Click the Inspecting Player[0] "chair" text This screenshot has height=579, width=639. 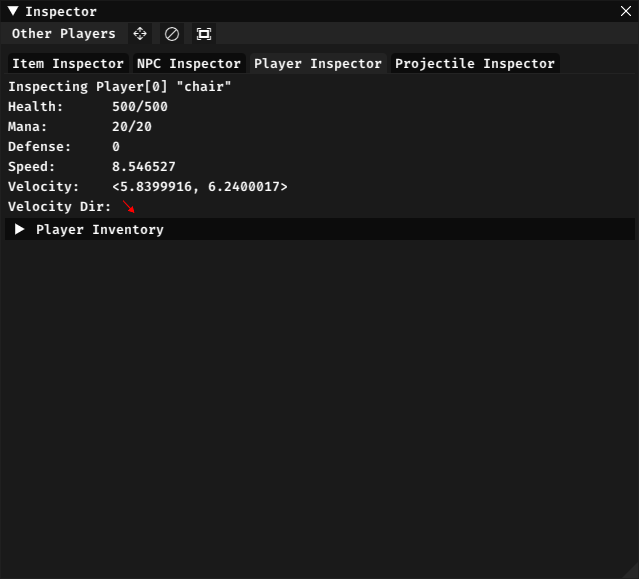click(120, 87)
